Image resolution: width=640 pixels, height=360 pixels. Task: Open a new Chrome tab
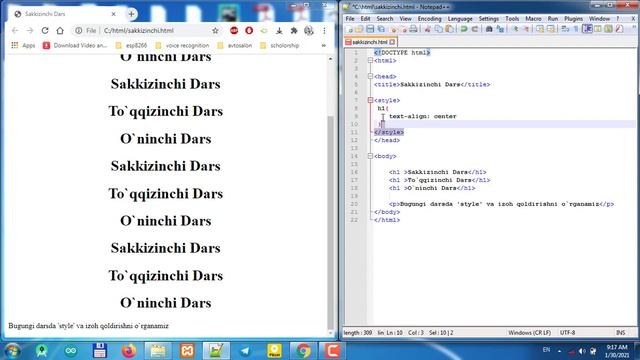pyautogui.click(x=131, y=14)
